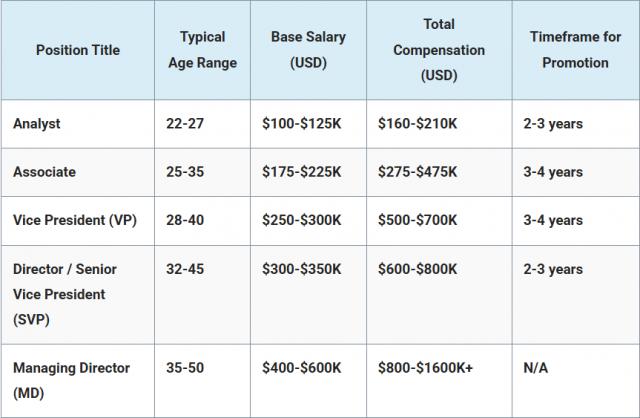
Task: Select the 32-45 age range cell
Action: (184, 269)
